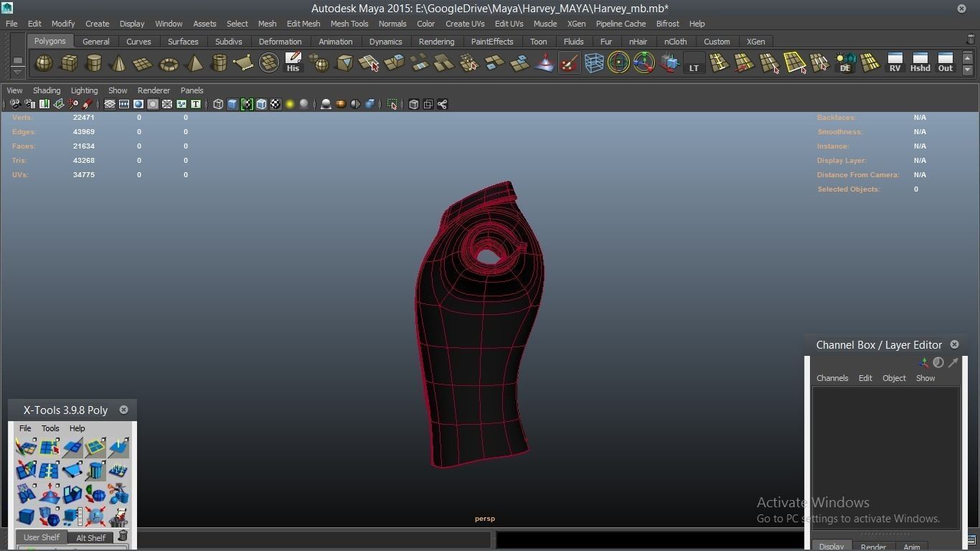Show the previous shelf row using the up arrow
This screenshot has height=551, width=980.
click(x=968, y=58)
